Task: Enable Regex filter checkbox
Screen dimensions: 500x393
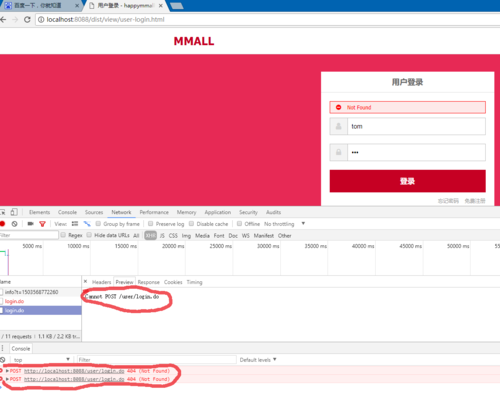Action: click(x=63, y=235)
